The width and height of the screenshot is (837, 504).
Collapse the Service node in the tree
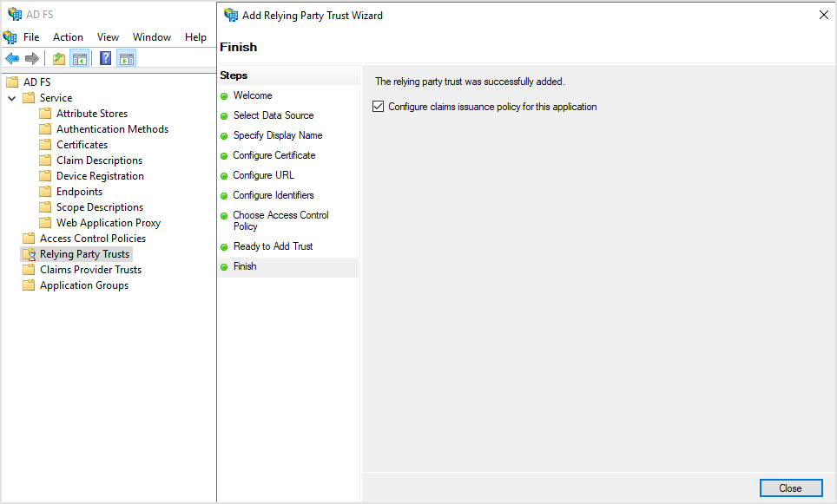(x=11, y=97)
